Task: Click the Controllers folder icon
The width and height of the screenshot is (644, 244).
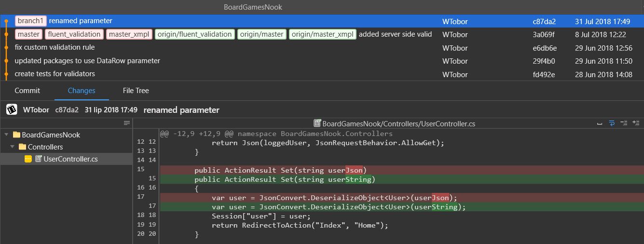Action: 22,147
